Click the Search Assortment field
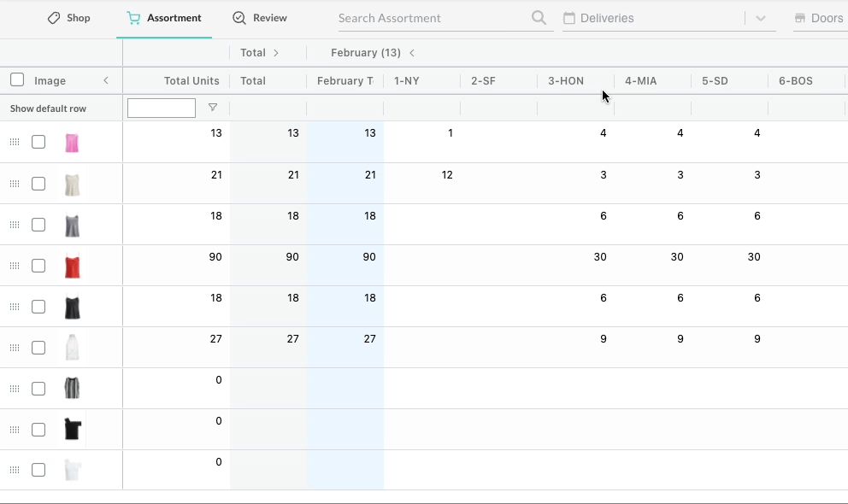Image resolution: width=848 pixels, height=504 pixels. 432,18
